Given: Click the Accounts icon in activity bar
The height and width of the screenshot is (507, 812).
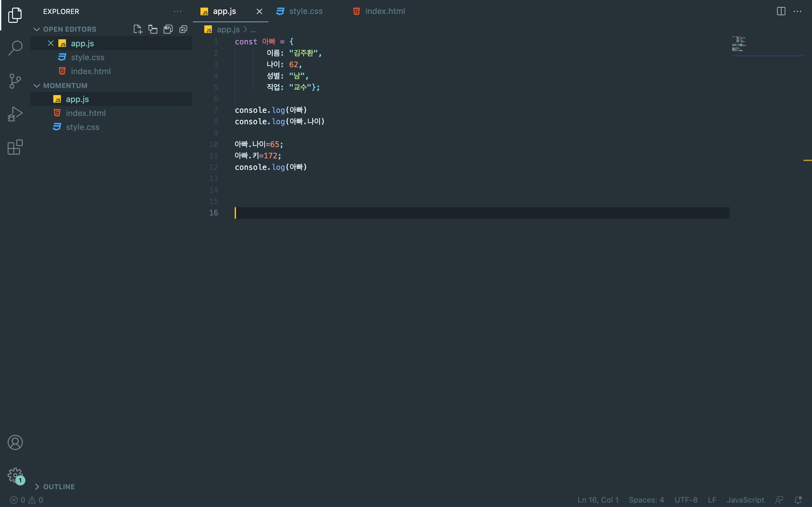Looking at the screenshot, I should pyautogui.click(x=15, y=442).
